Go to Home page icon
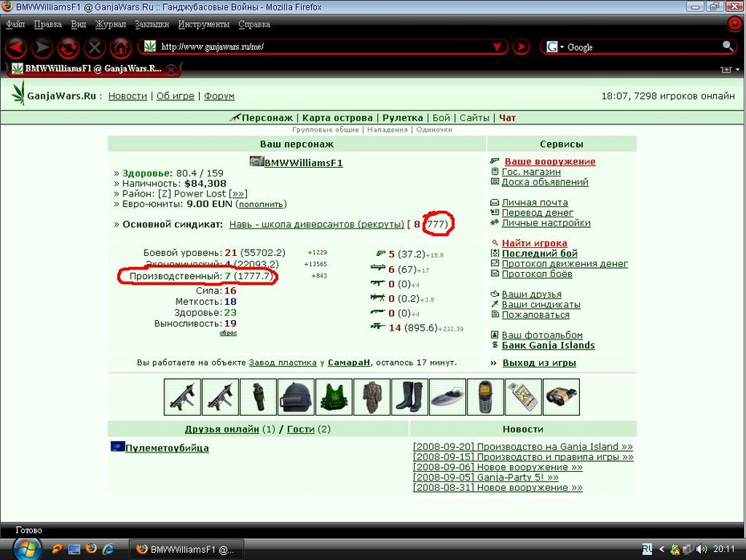The height and width of the screenshot is (560, 746). [x=120, y=47]
